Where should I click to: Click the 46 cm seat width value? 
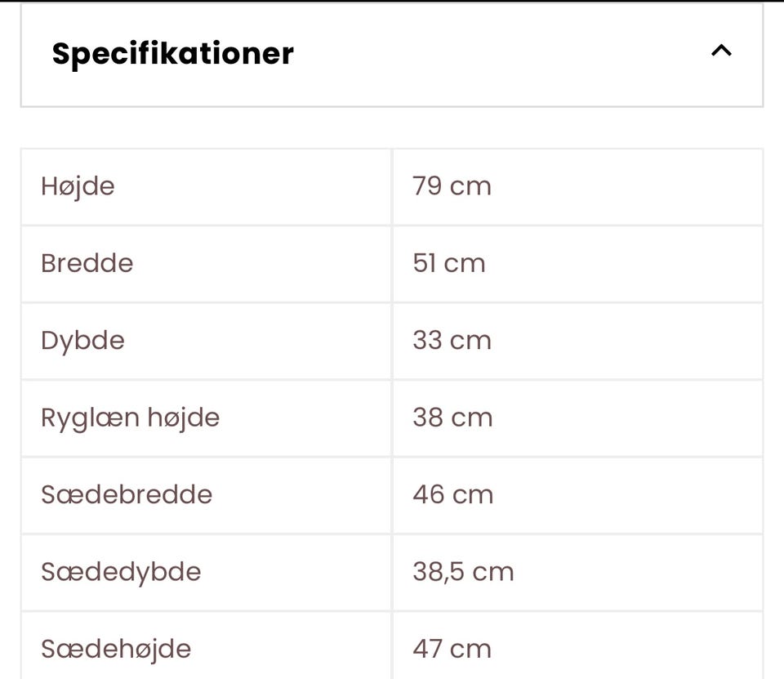point(452,494)
